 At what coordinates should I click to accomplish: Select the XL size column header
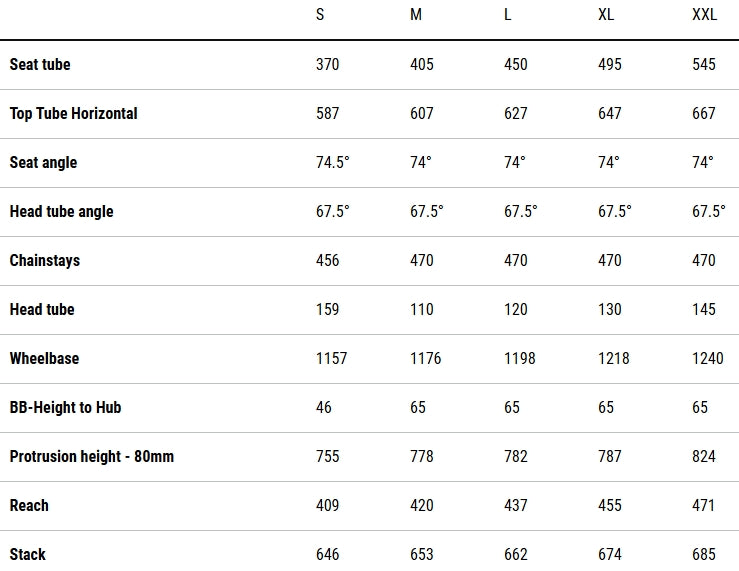(x=606, y=15)
